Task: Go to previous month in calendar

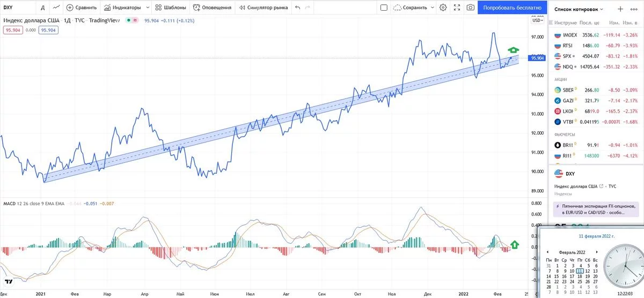Action: 547,251
